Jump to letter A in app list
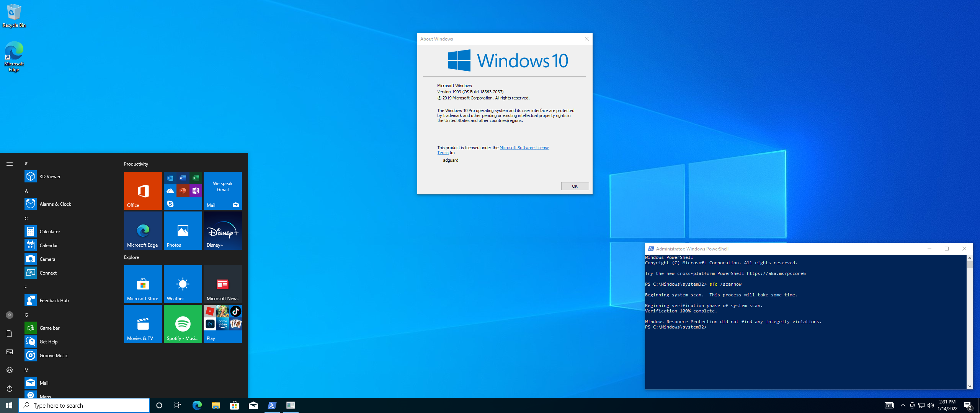980x413 pixels. tap(26, 191)
